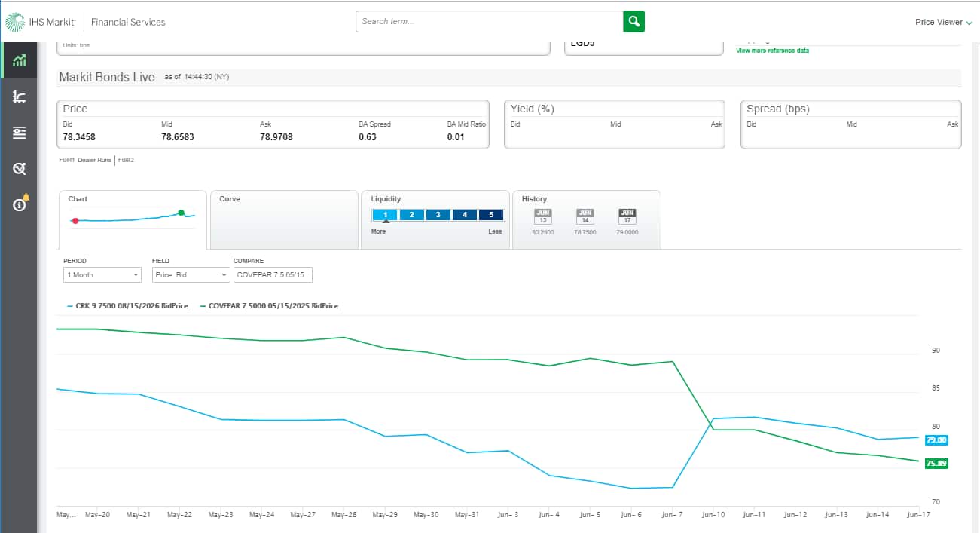Toggle the CRK 9.7500 08/15/2026 BidPrice legend

pos(127,306)
